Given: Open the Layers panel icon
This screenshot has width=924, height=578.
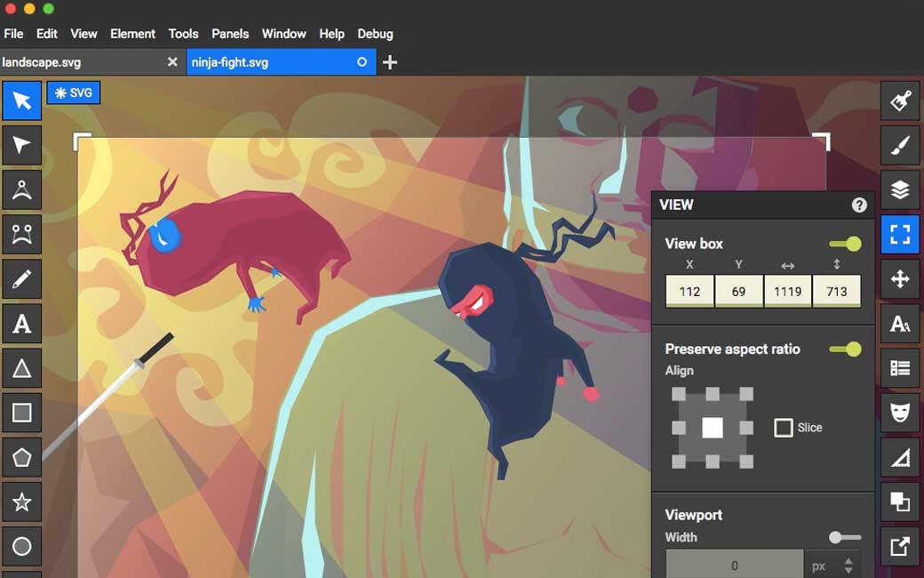Looking at the screenshot, I should coord(900,190).
